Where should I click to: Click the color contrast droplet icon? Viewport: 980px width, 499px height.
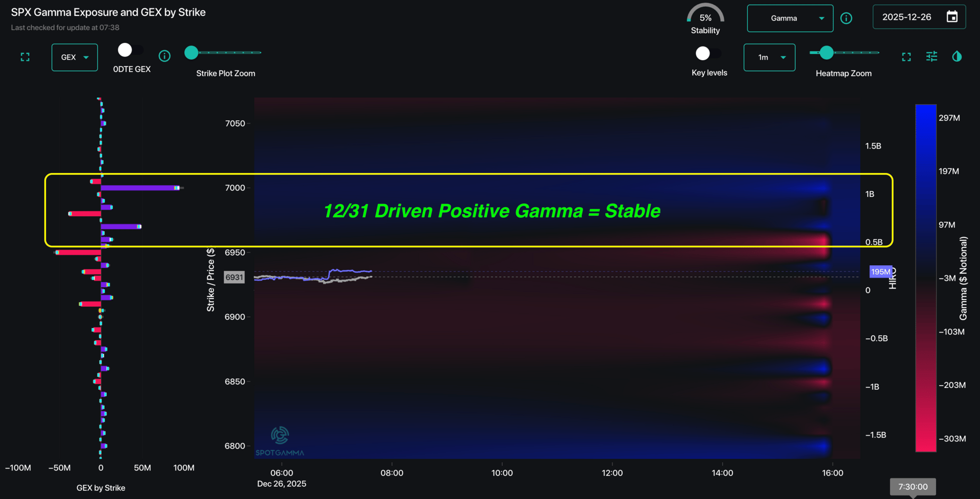957,57
